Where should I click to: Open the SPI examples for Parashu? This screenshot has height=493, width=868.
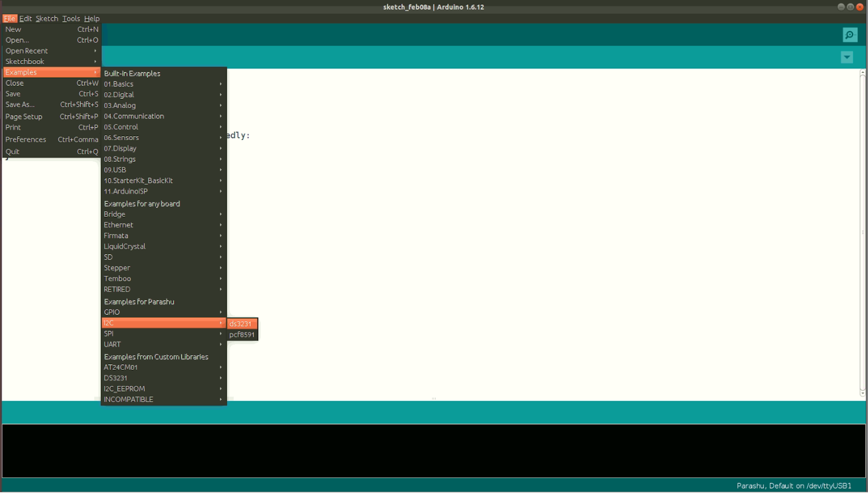(x=163, y=334)
